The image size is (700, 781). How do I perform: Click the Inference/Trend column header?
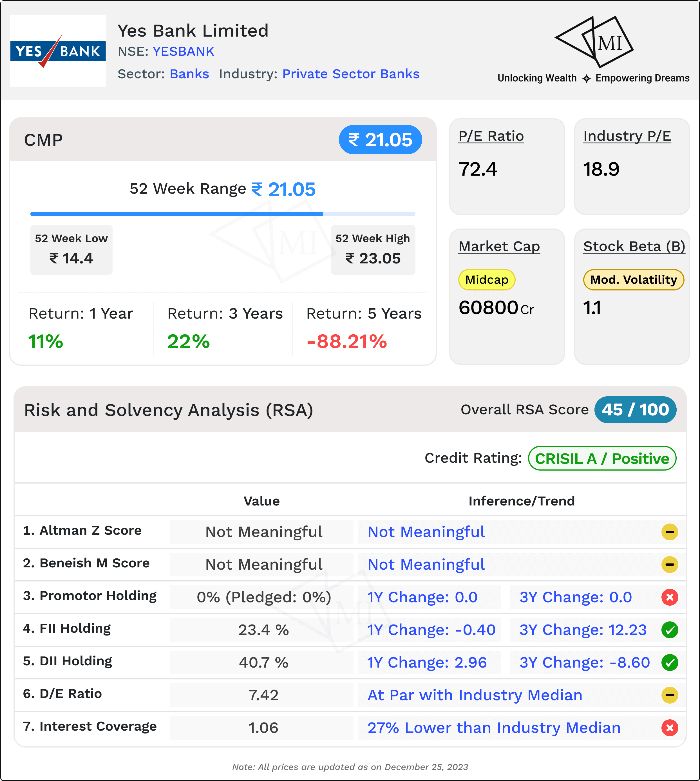coord(522,501)
